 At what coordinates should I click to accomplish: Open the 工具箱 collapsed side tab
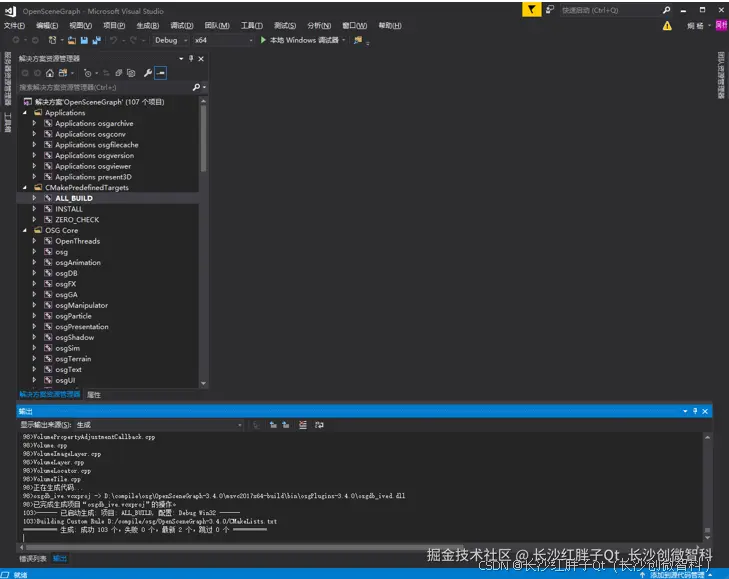pyautogui.click(x=7, y=122)
